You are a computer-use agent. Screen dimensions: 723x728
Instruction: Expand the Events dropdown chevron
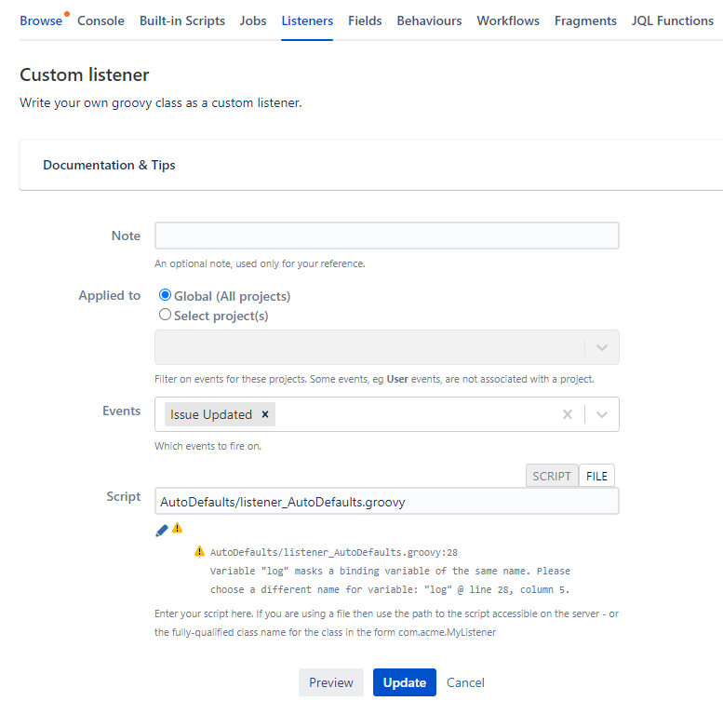click(x=602, y=414)
